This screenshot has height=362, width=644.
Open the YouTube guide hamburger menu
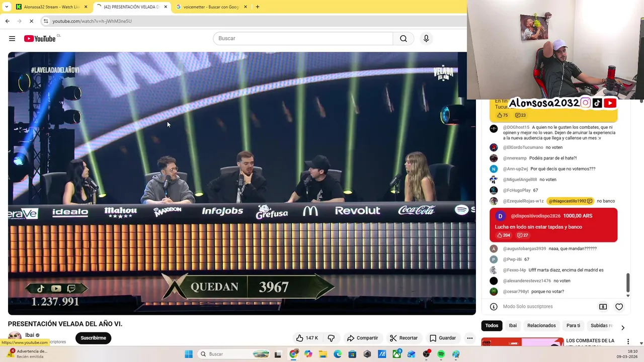12,39
